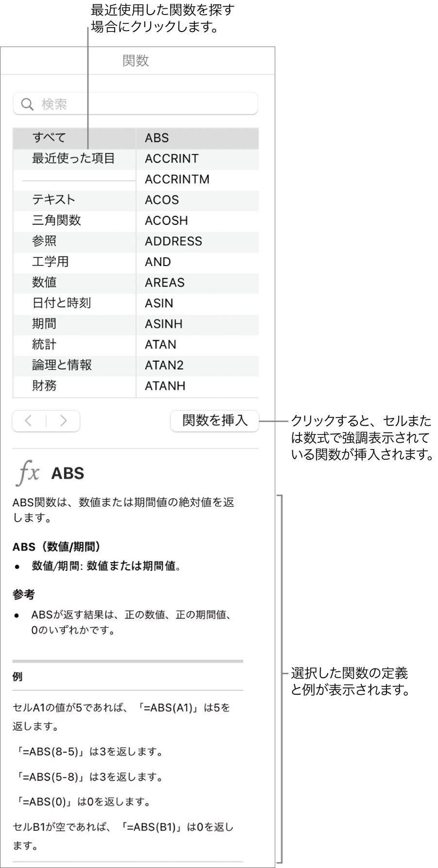
Task: Select the 工学用 category
Action: point(74,262)
